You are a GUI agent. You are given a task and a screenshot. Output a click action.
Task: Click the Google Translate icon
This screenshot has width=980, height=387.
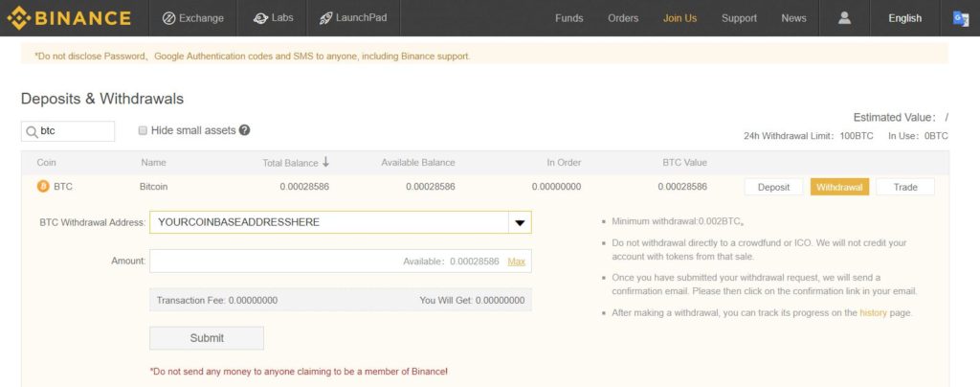click(960, 18)
